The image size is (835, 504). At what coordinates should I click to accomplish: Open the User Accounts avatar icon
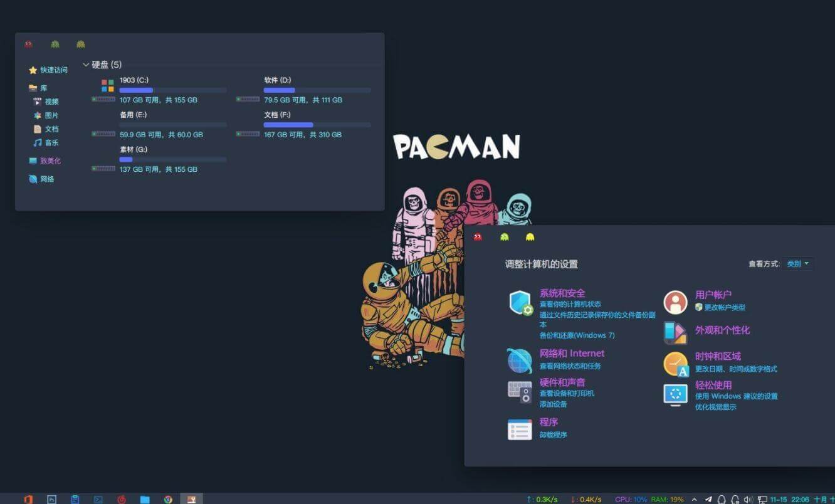point(675,302)
